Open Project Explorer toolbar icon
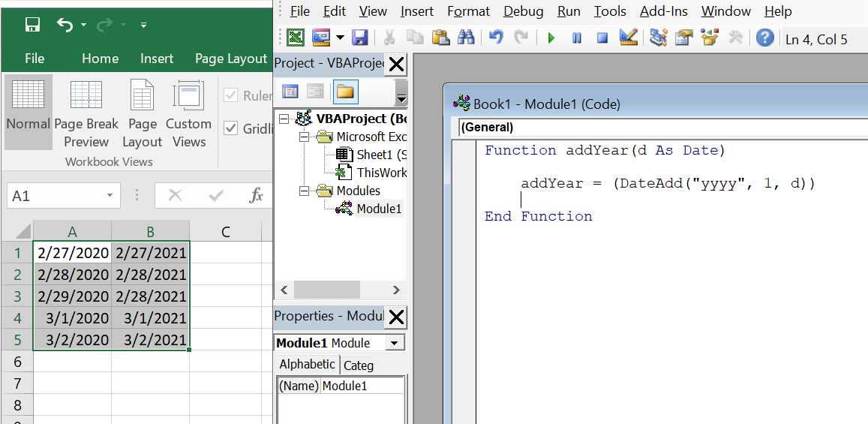The width and height of the screenshot is (868, 424). tap(658, 37)
